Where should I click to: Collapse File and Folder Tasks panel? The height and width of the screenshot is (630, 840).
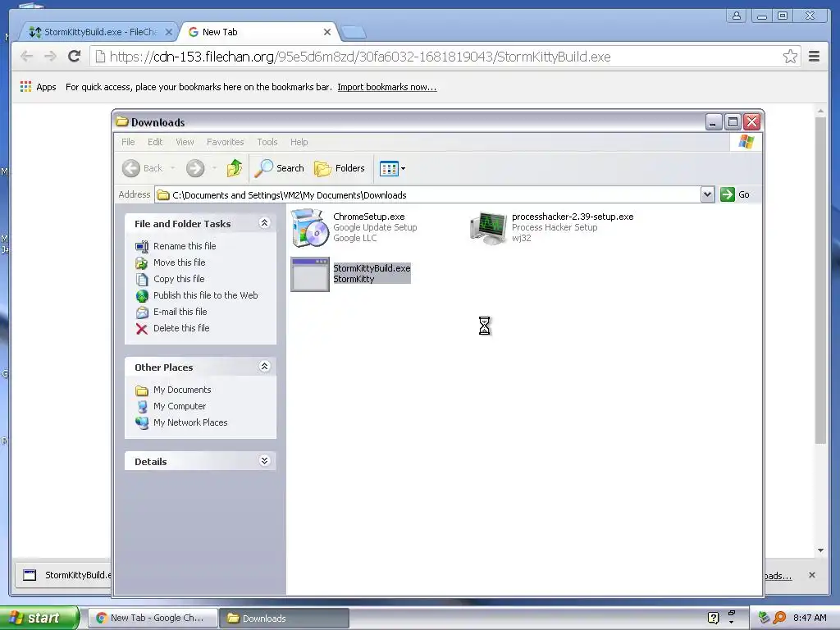coord(264,223)
